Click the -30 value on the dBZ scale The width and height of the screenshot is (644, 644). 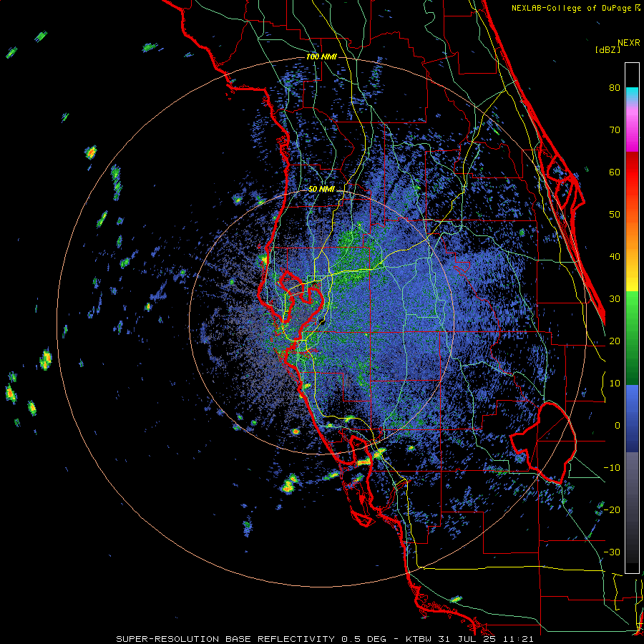click(612, 552)
